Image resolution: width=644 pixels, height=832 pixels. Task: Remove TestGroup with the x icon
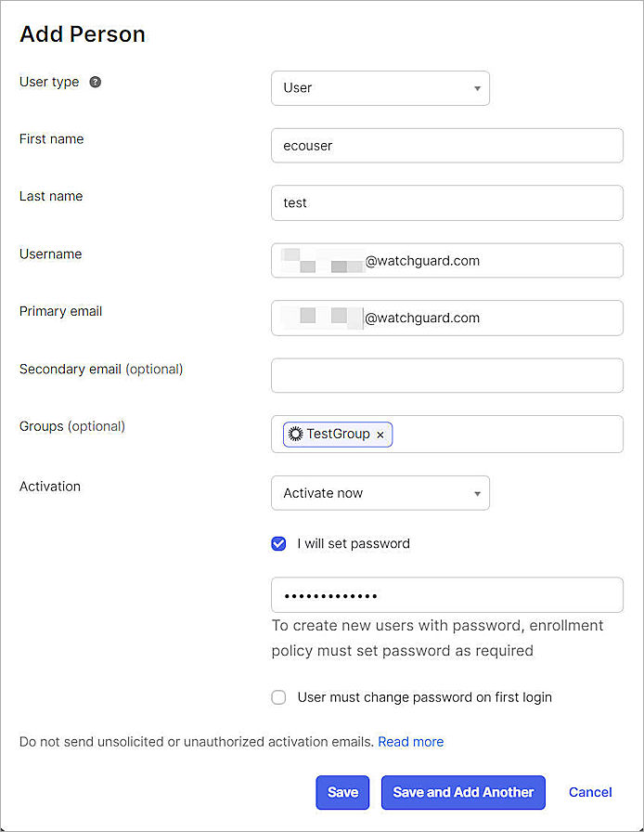380,434
